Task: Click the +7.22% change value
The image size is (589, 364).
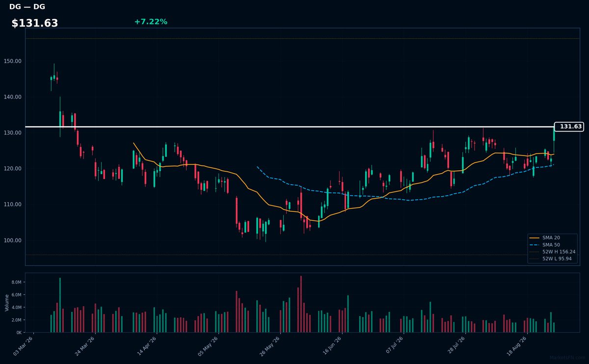Action: [151, 22]
